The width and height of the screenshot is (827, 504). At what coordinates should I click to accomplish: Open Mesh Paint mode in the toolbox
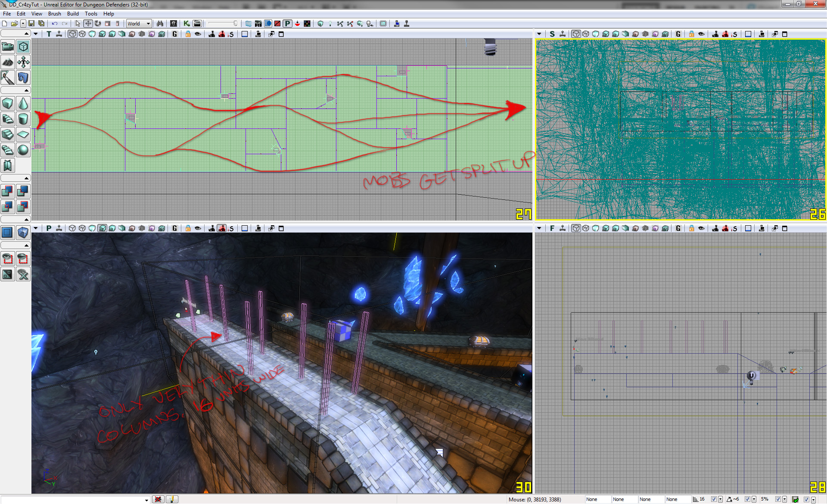click(x=8, y=78)
